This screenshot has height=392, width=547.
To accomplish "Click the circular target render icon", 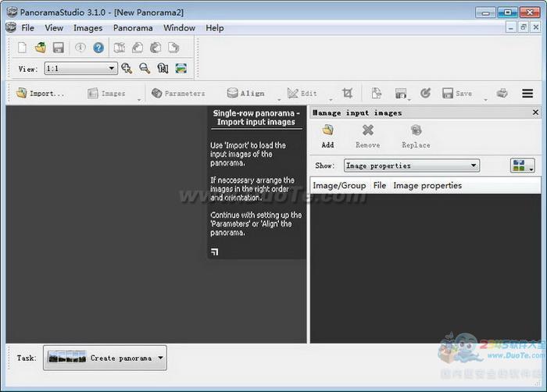I will pyautogui.click(x=425, y=93).
